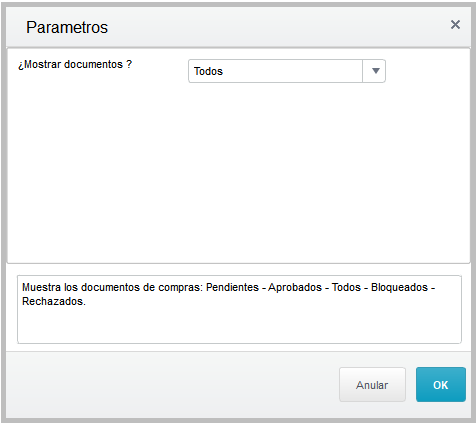Click Todos inside the description text
476x423 pixels.
tap(346, 287)
